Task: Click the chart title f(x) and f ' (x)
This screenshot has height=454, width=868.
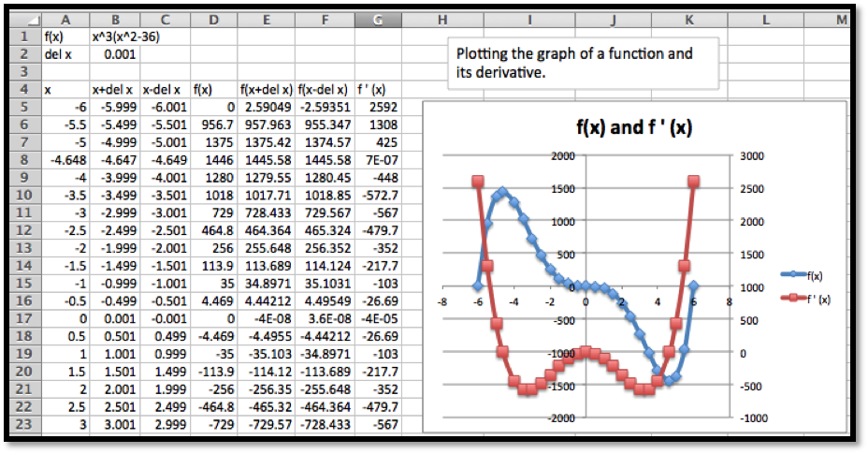Action: 632,128
